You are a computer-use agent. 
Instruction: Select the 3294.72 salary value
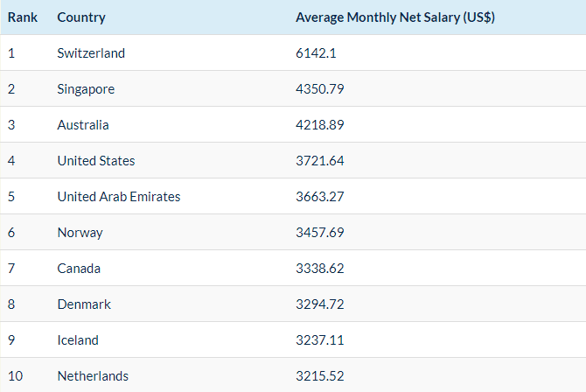coord(320,304)
